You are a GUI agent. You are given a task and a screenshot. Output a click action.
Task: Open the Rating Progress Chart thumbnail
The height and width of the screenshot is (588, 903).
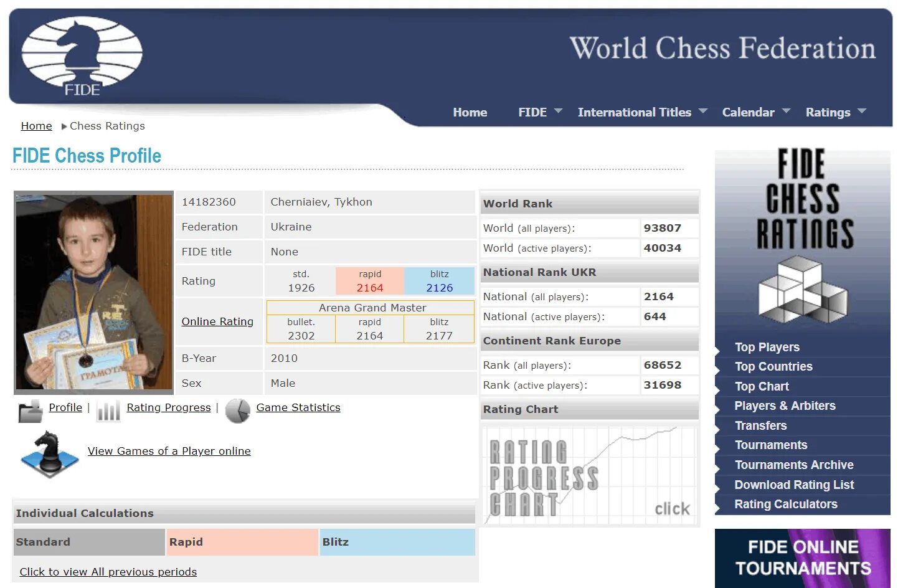(x=590, y=475)
